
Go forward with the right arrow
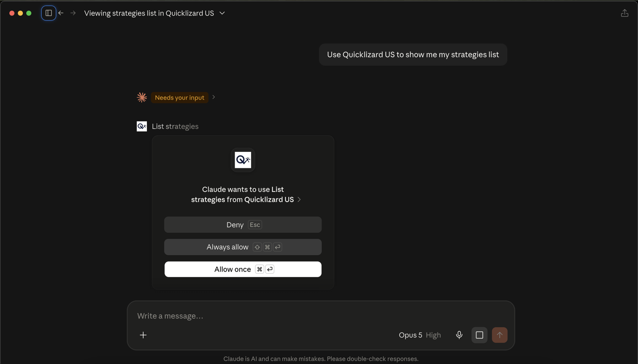(73, 13)
